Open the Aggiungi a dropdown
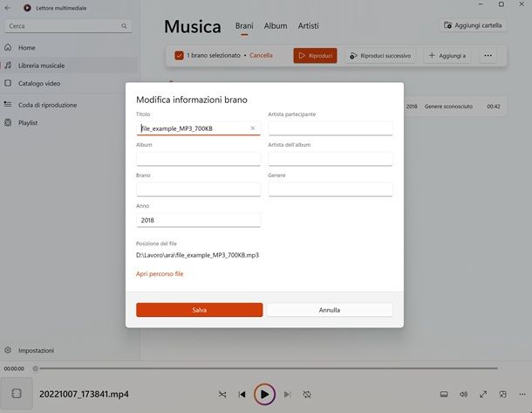Image resolution: width=532 pixels, height=413 pixels. coord(448,56)
